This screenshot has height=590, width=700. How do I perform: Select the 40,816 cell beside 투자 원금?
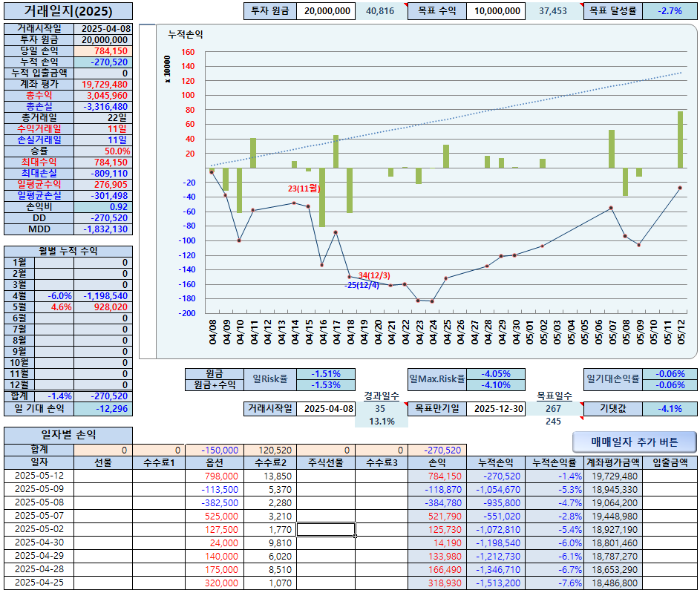point(382,11)
